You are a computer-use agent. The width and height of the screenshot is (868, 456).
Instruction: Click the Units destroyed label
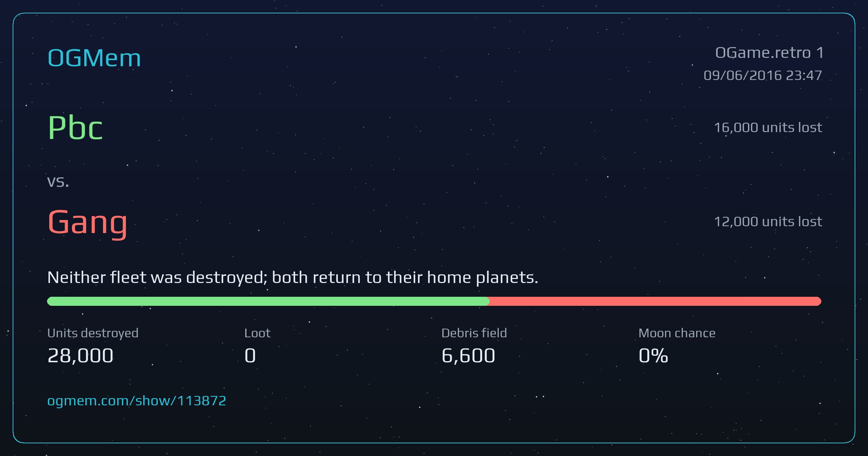coord(93,333)
